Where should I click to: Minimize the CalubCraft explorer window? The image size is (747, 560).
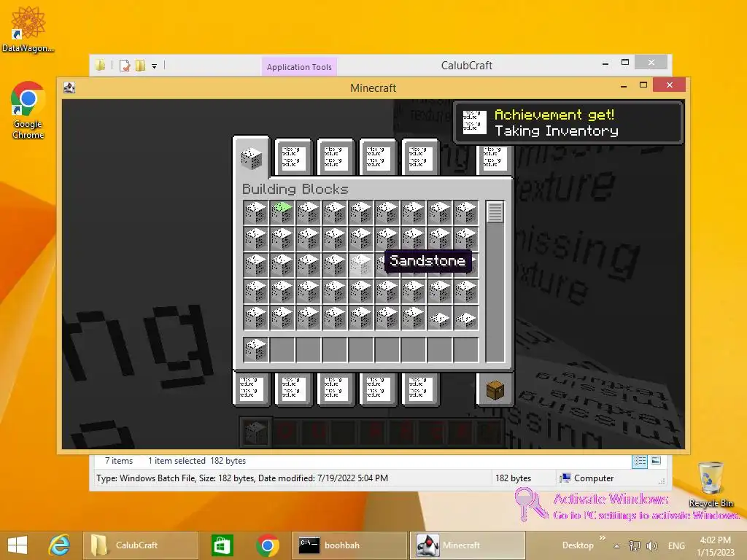point(605,63)
